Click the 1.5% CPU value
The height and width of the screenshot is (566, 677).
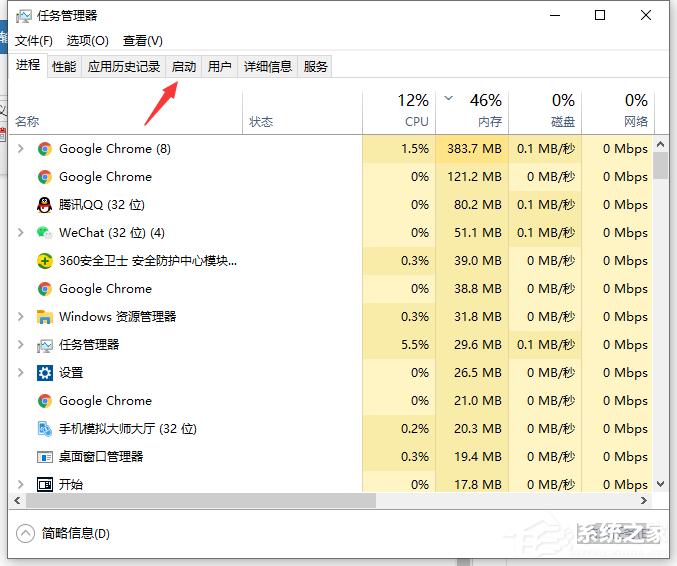click(x=414, y=149)
